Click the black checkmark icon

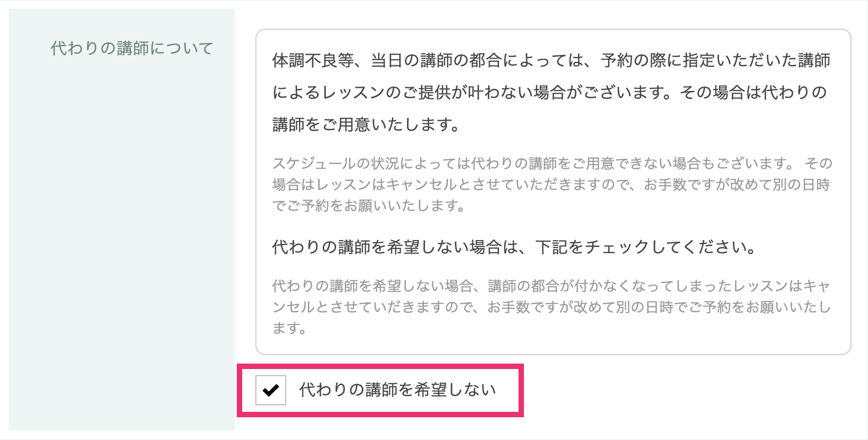point(271,390)
